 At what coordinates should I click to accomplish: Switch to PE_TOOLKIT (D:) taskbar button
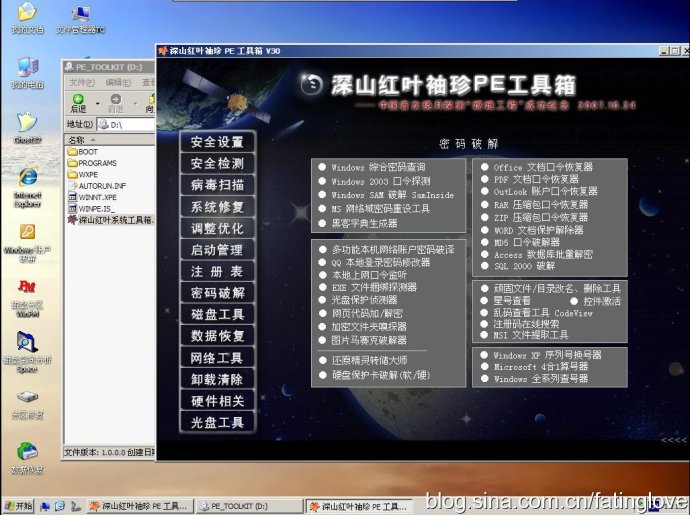pos(249,507)
